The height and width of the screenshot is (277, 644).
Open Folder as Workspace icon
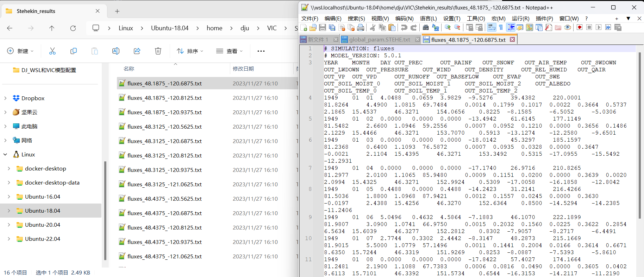point(558,27)
